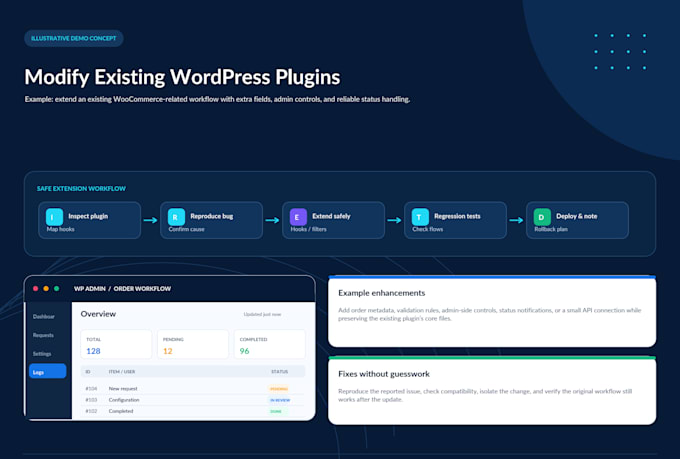This screenshot has height=459, width=680.
Task: Click the Done status badge
Action: [x=277, y=411]
